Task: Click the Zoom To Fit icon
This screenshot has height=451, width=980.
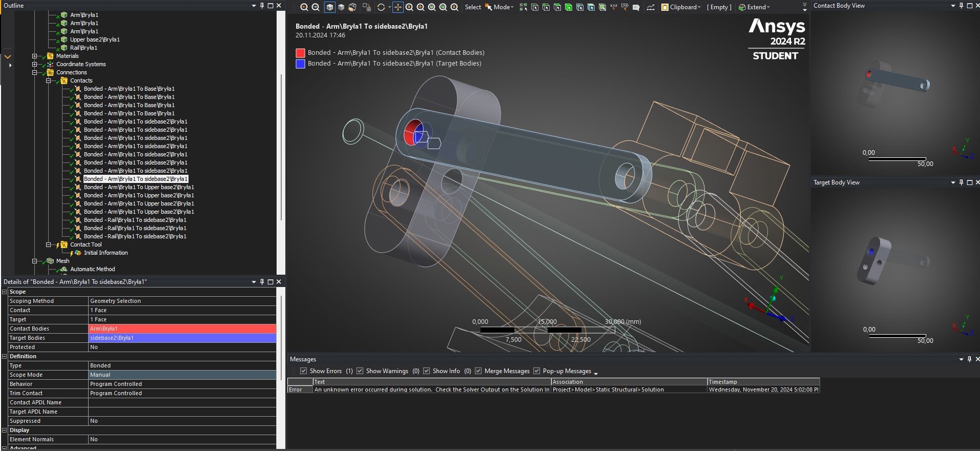Action: 432,7
